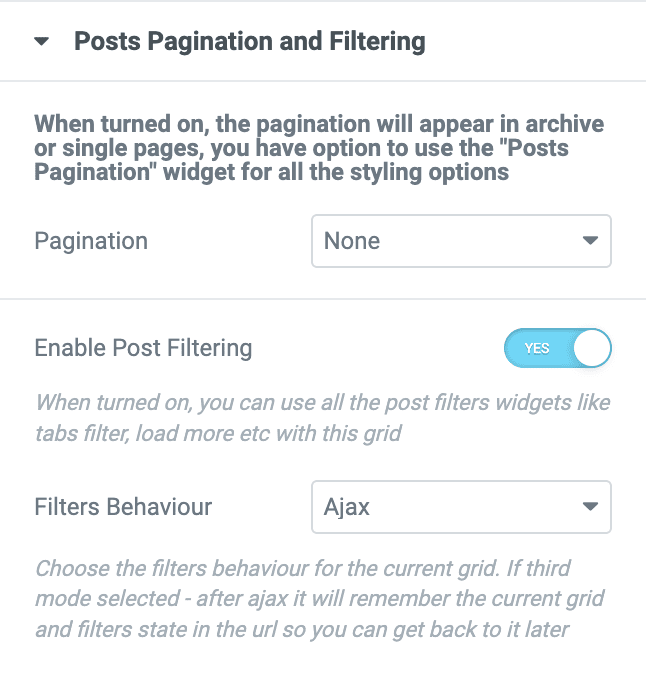Viewport: 646px width, 676px height.
Task: Click the Filters Behaviour label
Action: [x=123, y=507]
